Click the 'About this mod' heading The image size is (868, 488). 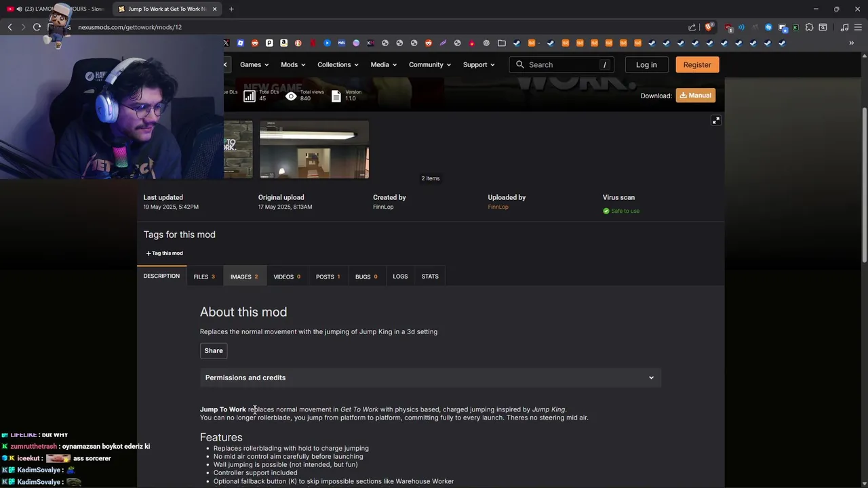pyautogui.click(x=243, y=312)
